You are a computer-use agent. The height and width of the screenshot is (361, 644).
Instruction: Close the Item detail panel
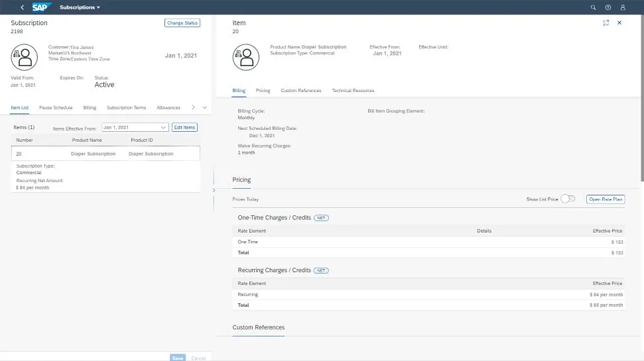click(619, 23)
